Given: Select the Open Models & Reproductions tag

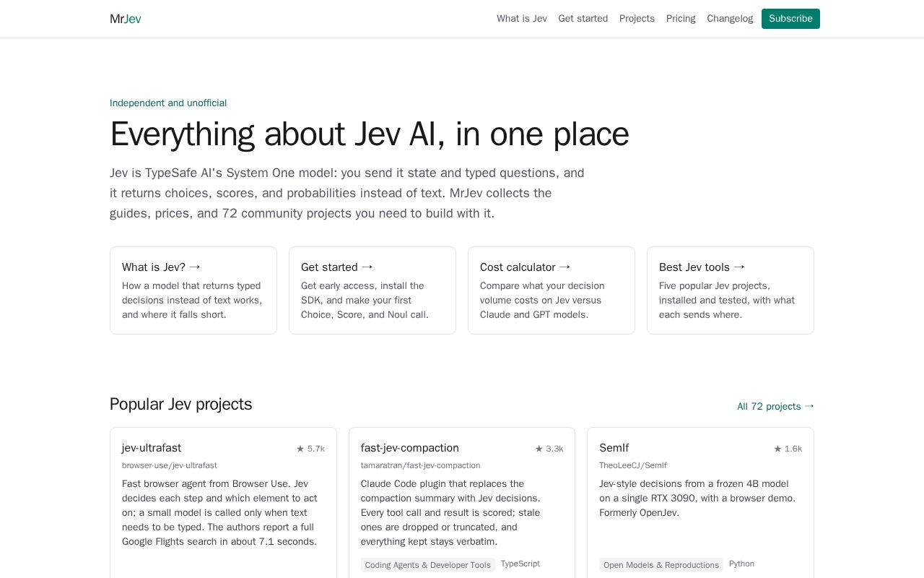Looking at the screenshot, I should point(661,565).
